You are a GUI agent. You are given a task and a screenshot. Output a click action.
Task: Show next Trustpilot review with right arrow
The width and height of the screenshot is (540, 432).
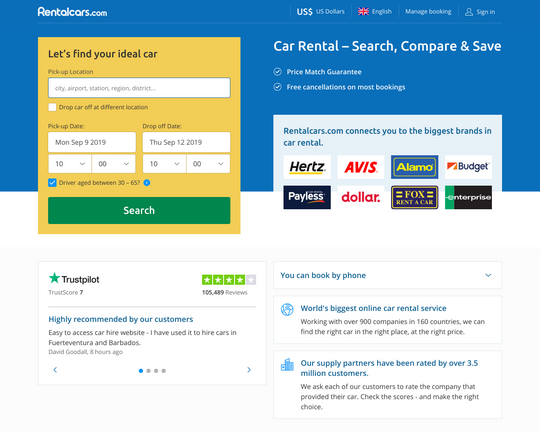(249, 370)
